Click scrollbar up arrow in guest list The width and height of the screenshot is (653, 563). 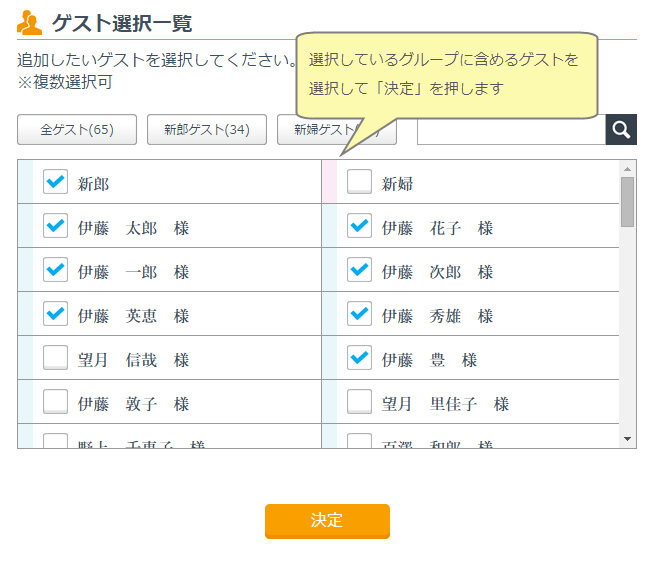point(627,168)
